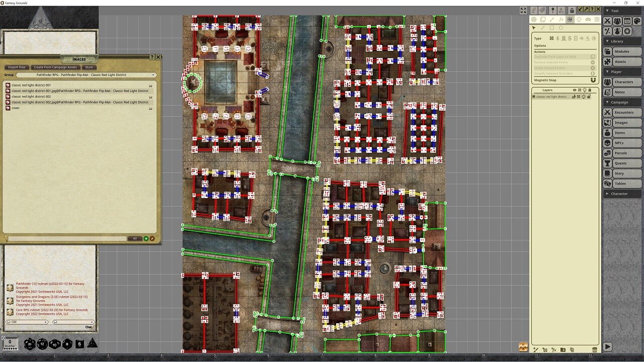Viewport: 644px width, 362px height.
Task: Toggle lock on classic red light district layer
Action: (589, 97)
